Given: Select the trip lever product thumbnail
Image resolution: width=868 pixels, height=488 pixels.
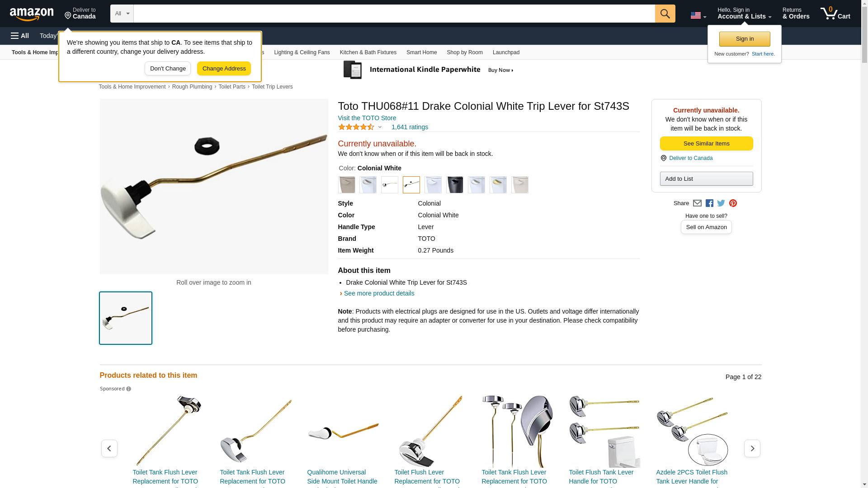Looking at the screenshot, I should tap(126, 318).
